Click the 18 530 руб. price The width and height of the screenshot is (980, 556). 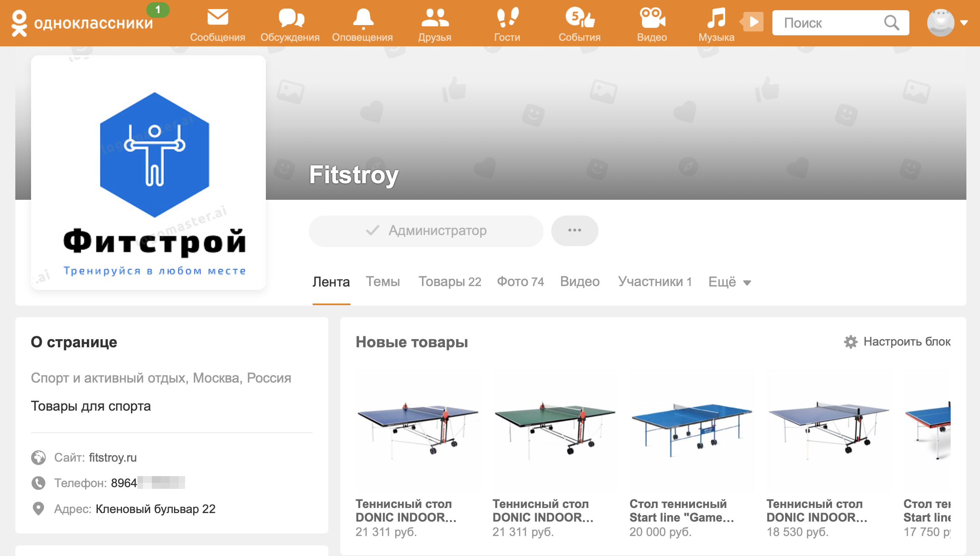798,532
